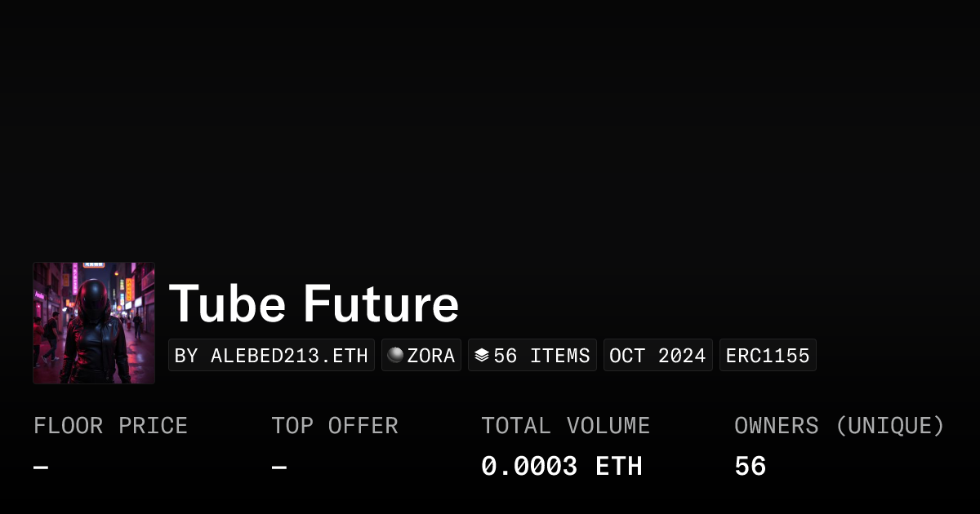Click the FLOOR PRICE label
Viewport: 980px width, 514px height.
point(110,426)
